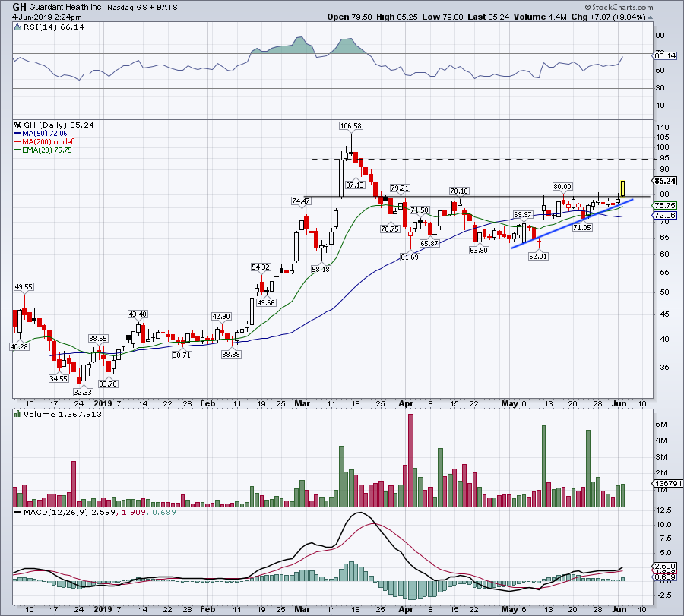Viewport: 684px width, 616px height.
Task: Click the 58.18 low price annotation
Action: click(321, 270)
